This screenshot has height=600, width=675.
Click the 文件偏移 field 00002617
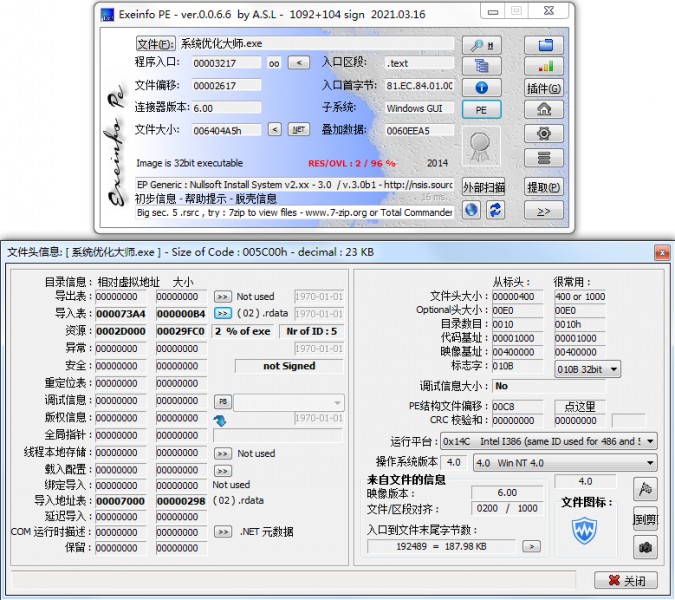click(x=226, y=85)
